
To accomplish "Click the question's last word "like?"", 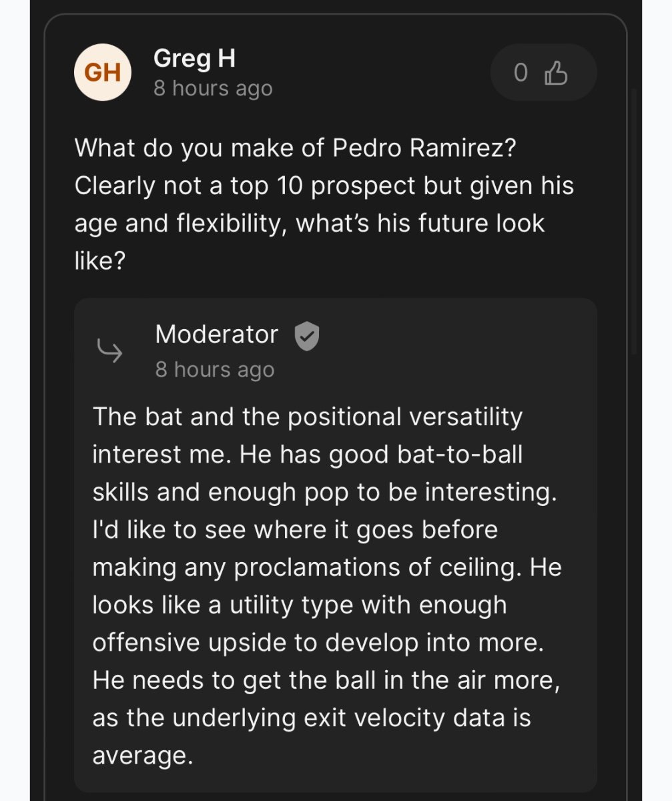I will (100, 260).
